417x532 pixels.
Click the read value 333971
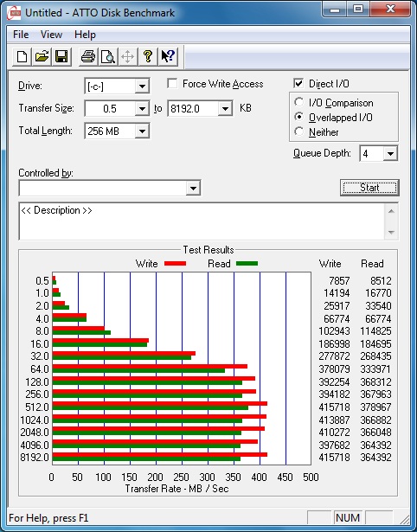pyautogui.click(x=375, y=369)
